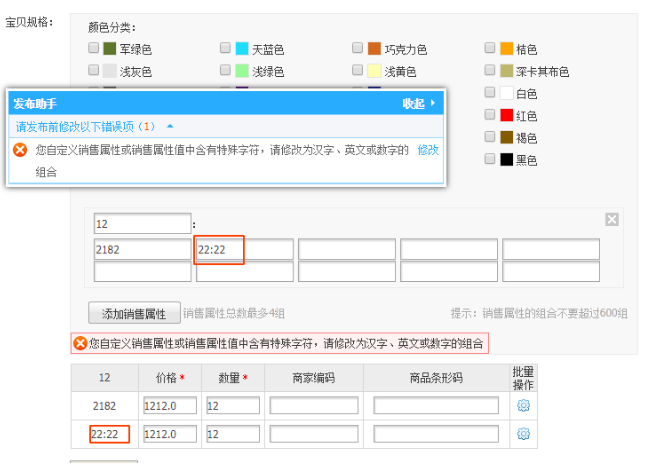The height and width of the screenshot is (471, 647).
Task: Click the attribute value field containing 22:22
Action: [245, 249]
